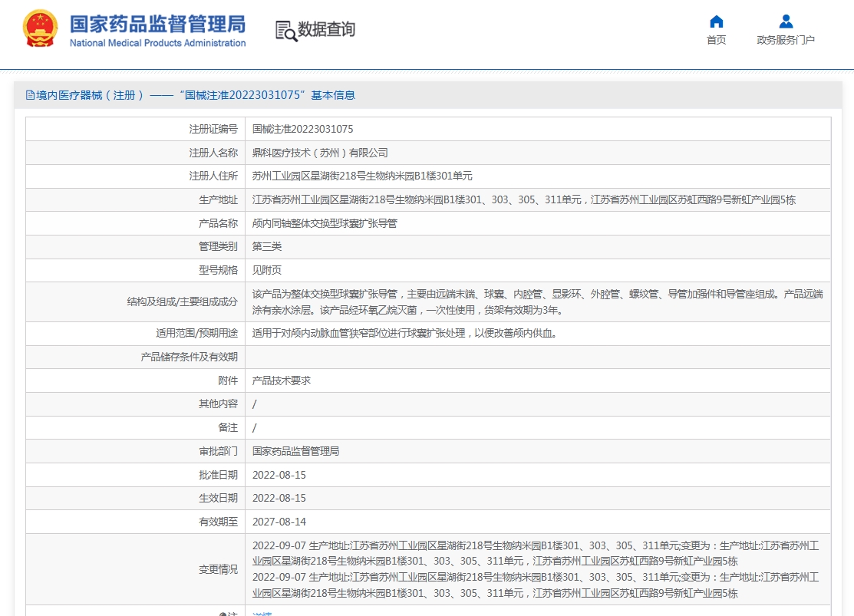Click the 国家药品监督管理局 site title
This screenshot has width=854, height=616.
click(157, 24)
